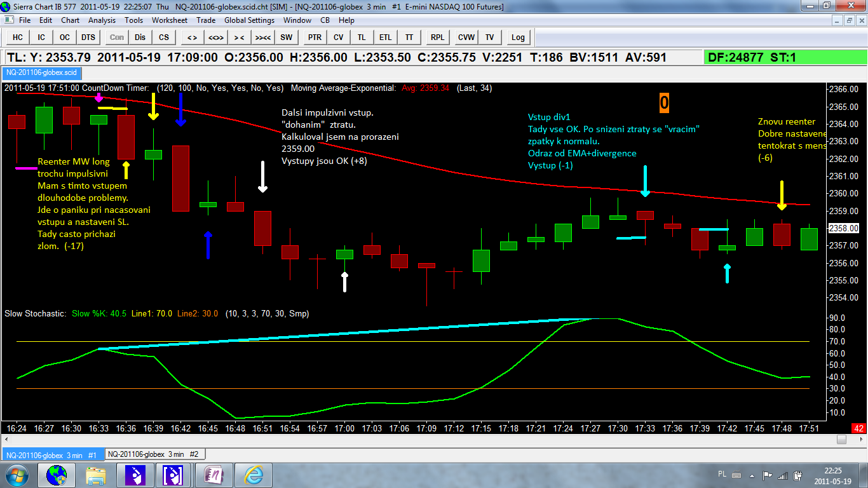
Task: Click the chart document icon beside File menu
Action: [x=9, y=20]
